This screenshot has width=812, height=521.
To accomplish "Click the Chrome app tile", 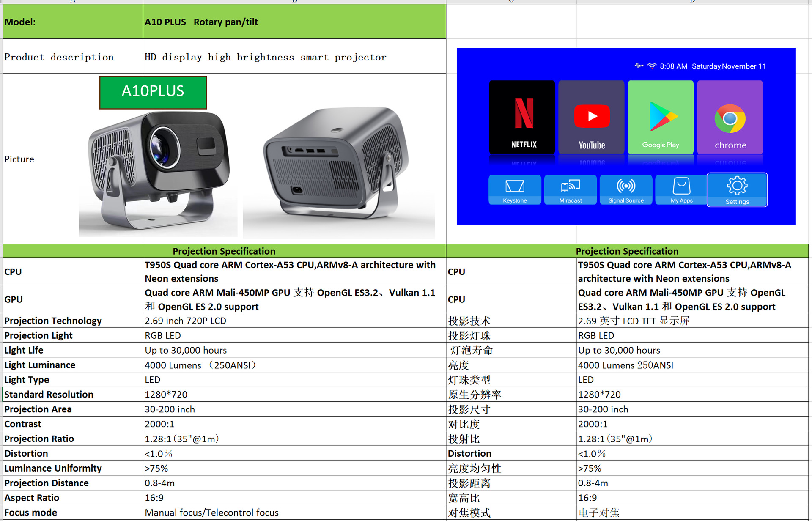I will (x=730, y=117).
